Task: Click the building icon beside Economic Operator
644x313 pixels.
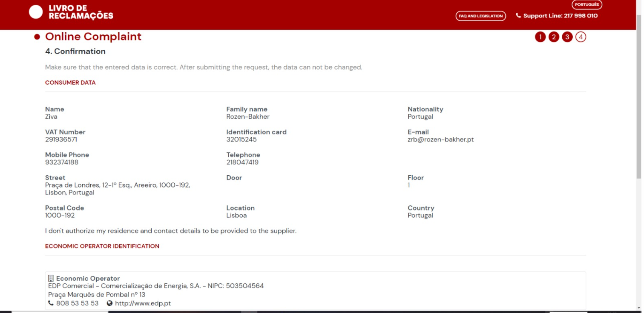Action: 51,279
